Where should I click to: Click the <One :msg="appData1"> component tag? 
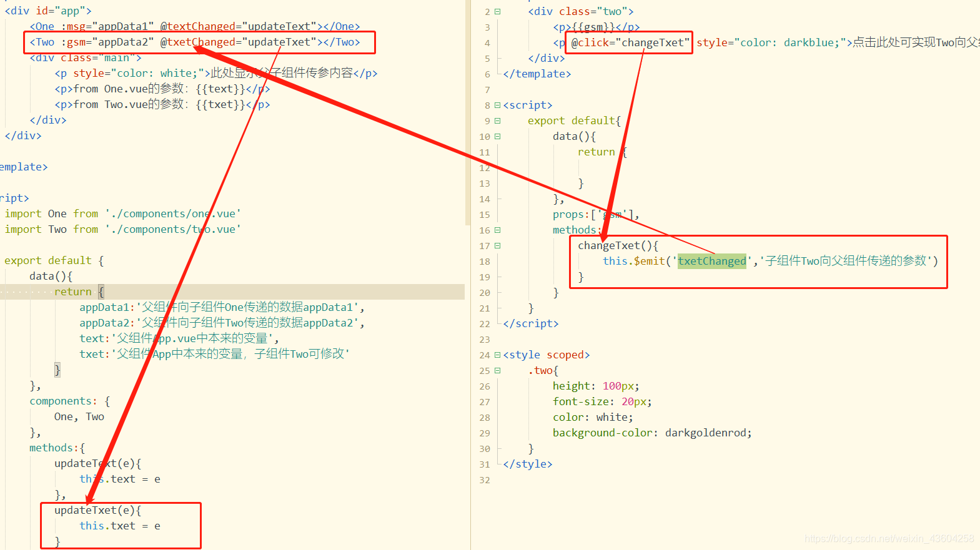[x=195, y=26]
